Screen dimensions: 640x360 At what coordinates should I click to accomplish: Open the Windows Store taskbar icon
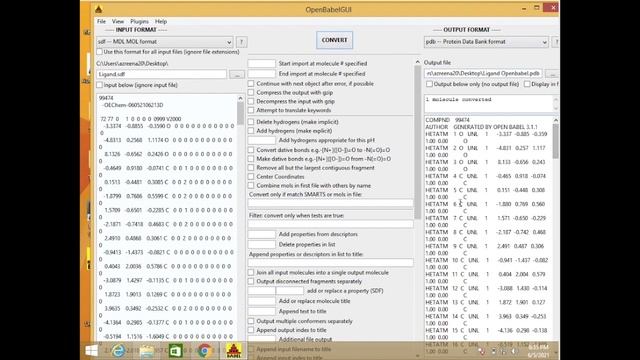pyautogui.click(x=176, y=351)
